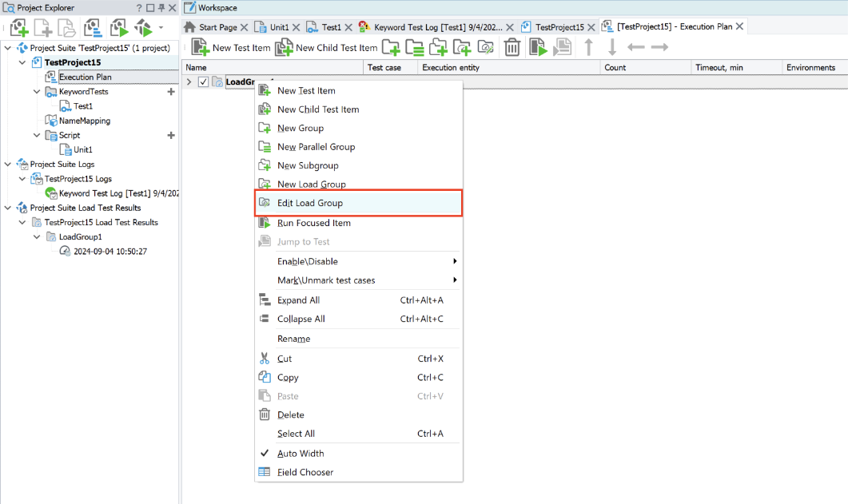Click the New Child Test Item button

click(326, 48)
